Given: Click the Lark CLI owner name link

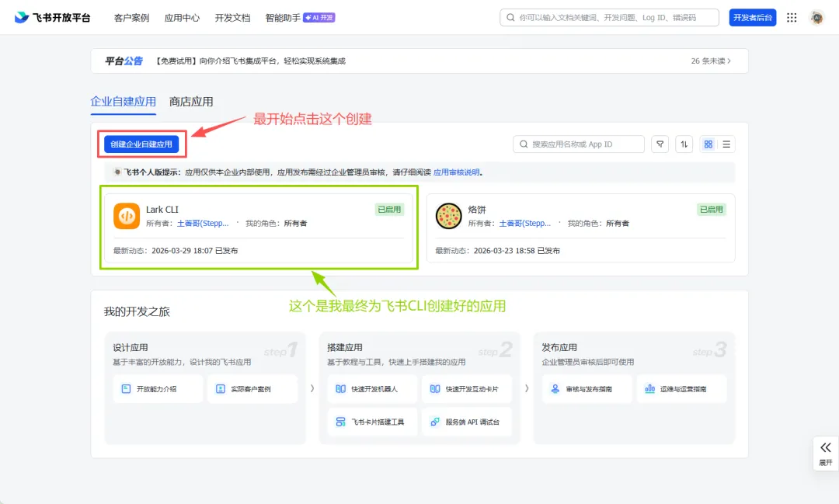Looking at the screenshot, I should click(x=203, y=223).
